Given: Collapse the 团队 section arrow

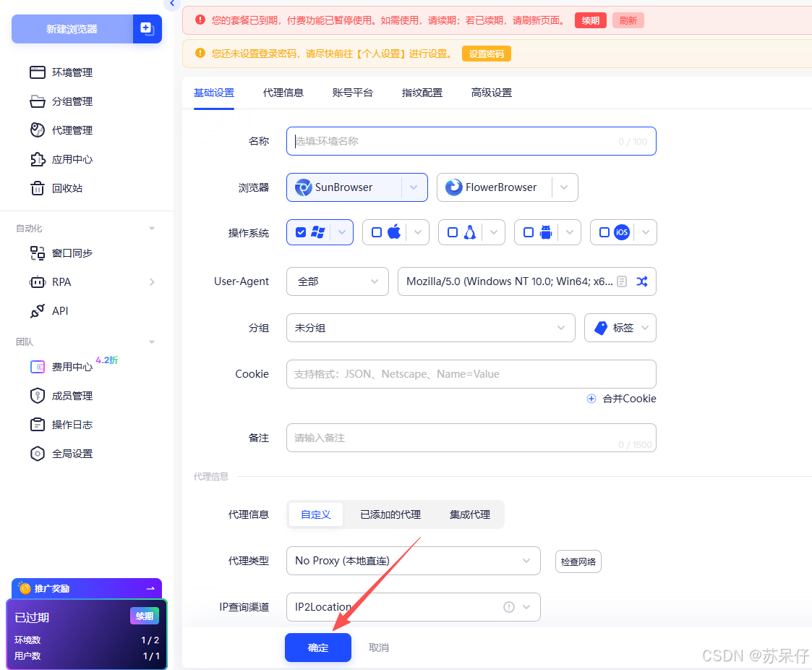Looking at the screenshot, I should pyautogui.click(x=152, y=342).
